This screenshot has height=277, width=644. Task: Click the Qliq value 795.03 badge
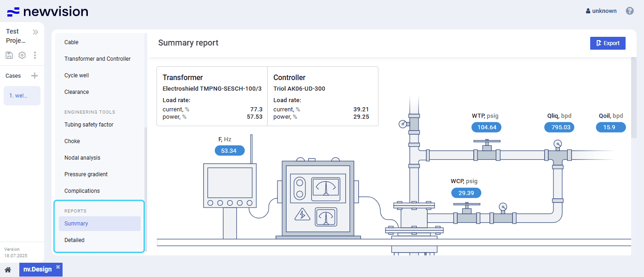(559, 127)
